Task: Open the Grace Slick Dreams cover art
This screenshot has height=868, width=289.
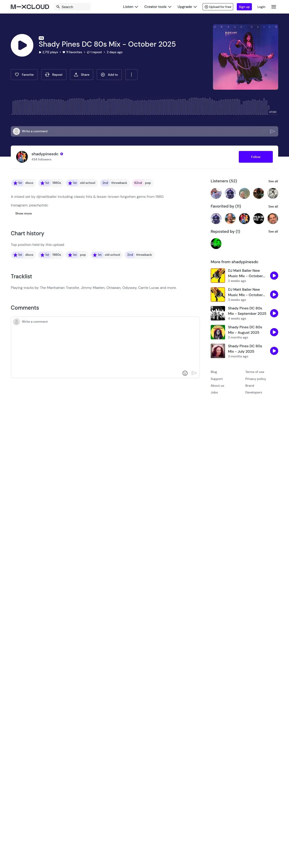Action: [246, 57]
